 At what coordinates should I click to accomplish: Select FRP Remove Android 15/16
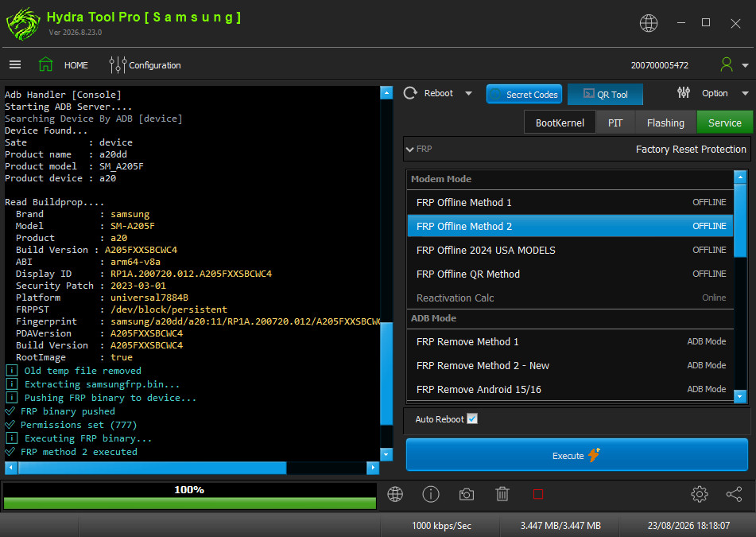570,389
